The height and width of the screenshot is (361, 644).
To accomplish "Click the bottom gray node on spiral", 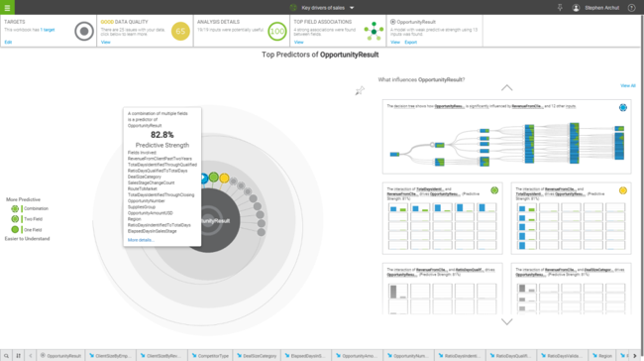I will pos(261,232).
